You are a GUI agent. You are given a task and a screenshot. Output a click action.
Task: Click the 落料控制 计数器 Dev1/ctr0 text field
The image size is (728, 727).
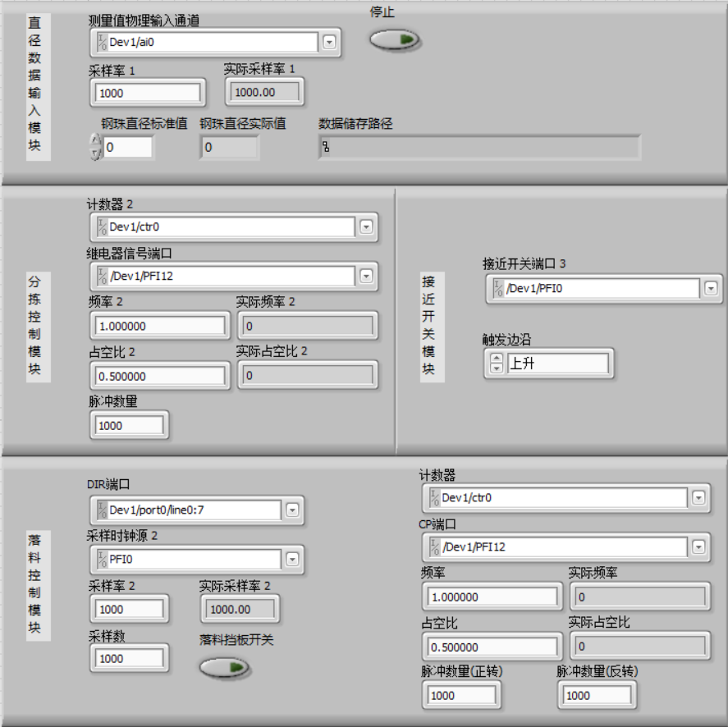564,498
